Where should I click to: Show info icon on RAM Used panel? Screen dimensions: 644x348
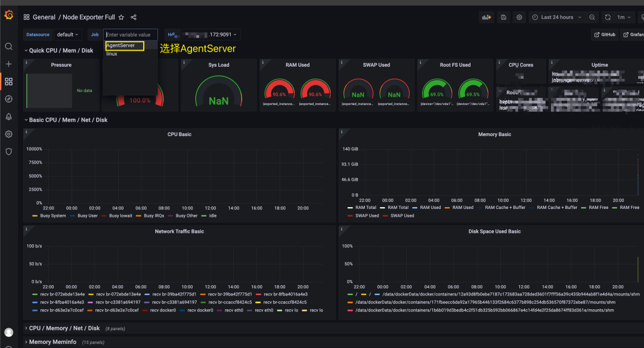tap(263, 63)
